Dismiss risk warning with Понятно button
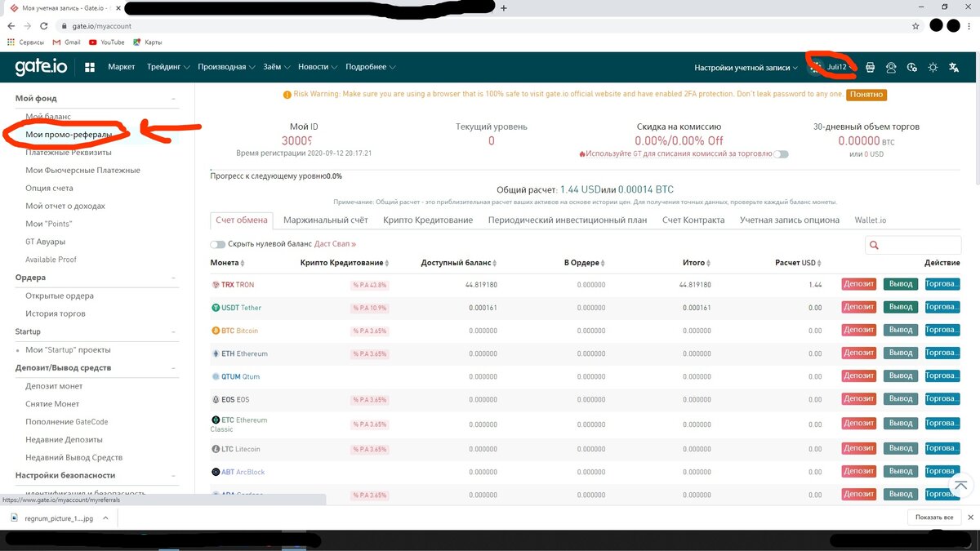 tap(866, 95)
